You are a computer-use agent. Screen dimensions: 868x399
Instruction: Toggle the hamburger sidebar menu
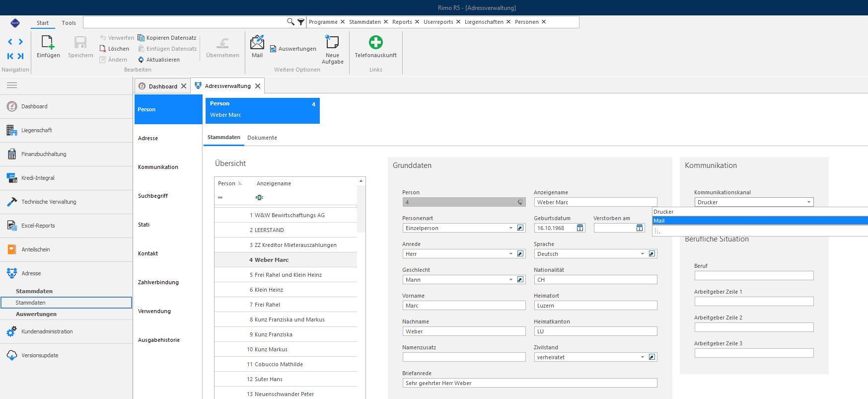coord(12,85)
